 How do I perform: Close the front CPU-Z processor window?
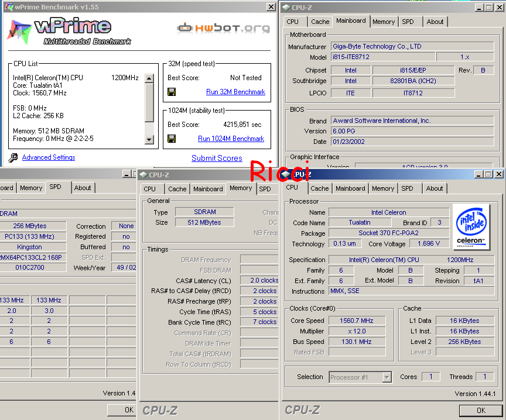[498, 174]
